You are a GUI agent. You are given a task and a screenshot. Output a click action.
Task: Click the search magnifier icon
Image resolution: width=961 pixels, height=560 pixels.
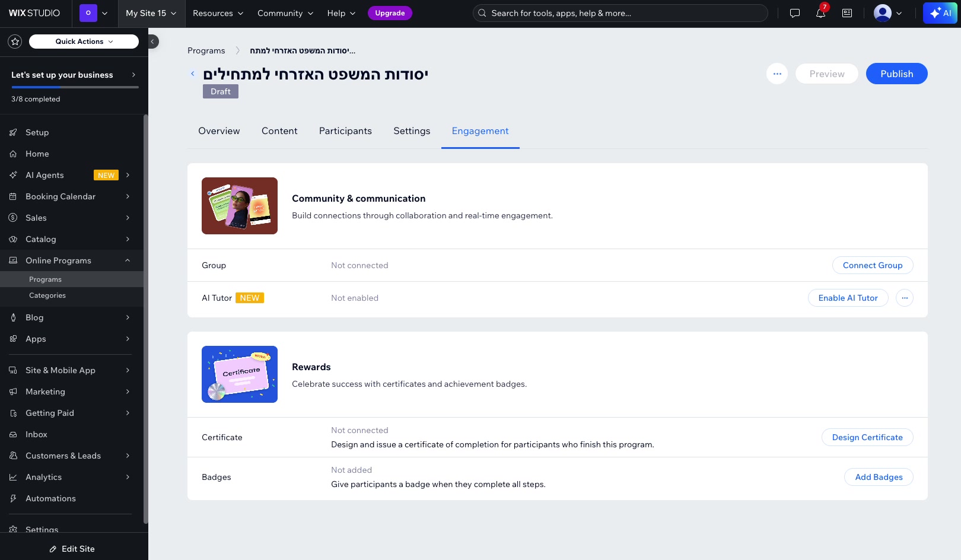482,13
